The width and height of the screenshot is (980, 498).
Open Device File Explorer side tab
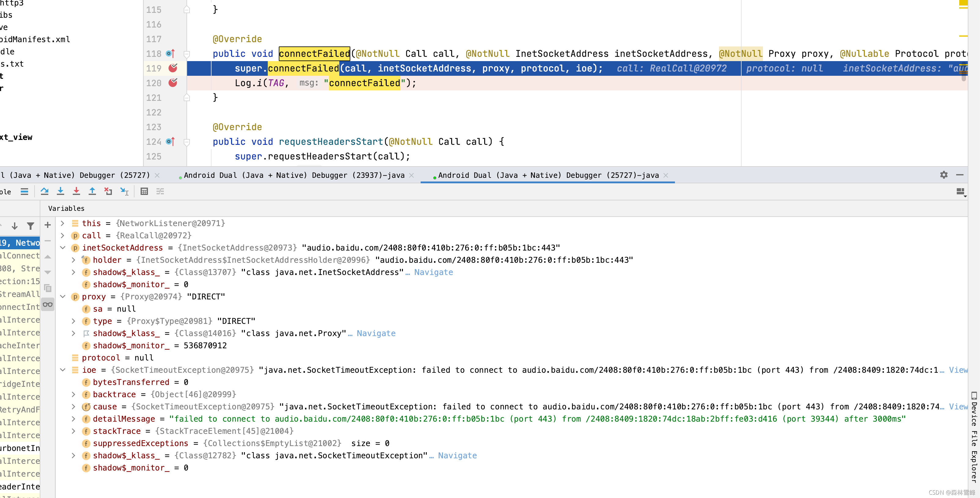coord(974,437)
